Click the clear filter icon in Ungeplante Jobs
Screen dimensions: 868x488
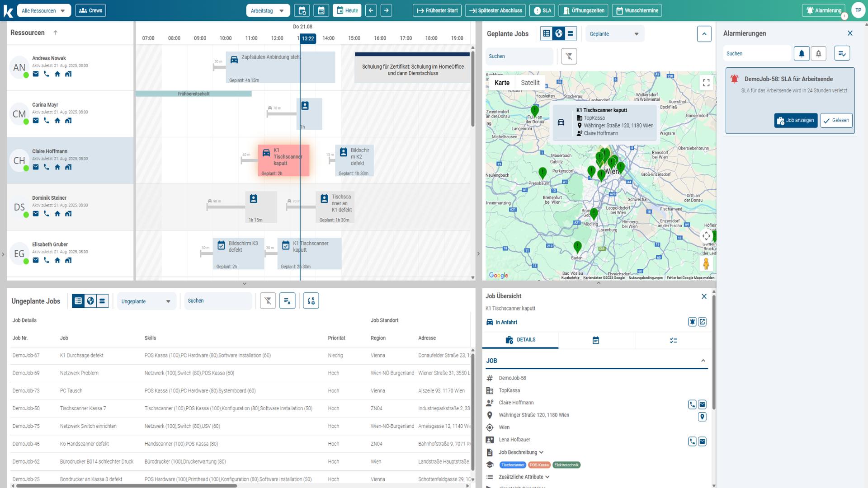268,301
